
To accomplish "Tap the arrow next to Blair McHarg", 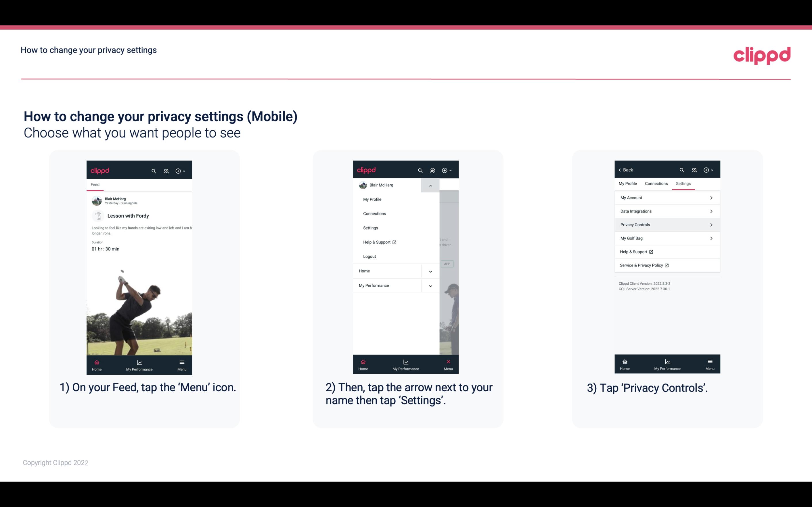I will point(431,185).
